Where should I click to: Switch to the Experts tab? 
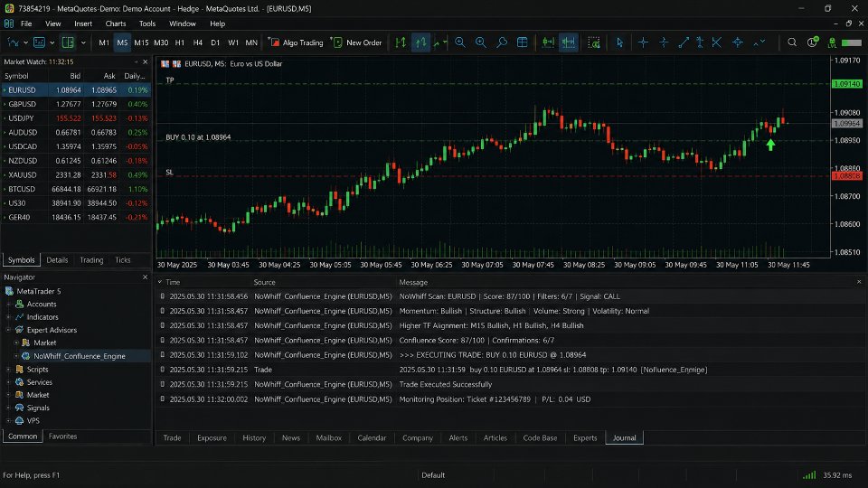tap(585, 437)
